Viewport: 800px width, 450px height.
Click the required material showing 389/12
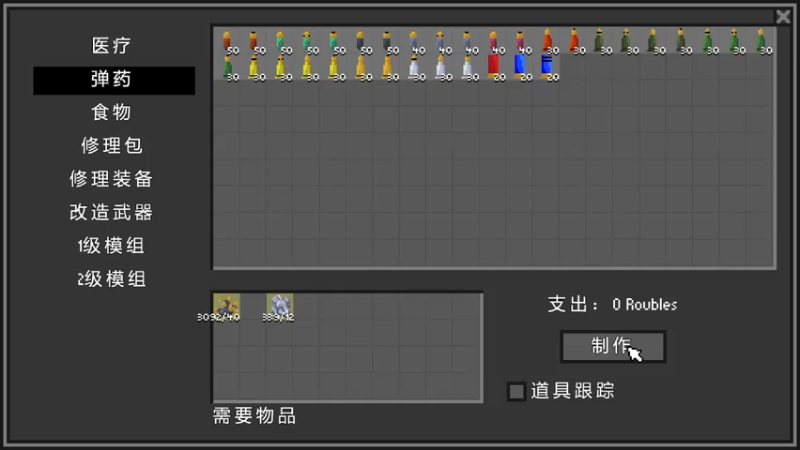[x=280, y=307]
